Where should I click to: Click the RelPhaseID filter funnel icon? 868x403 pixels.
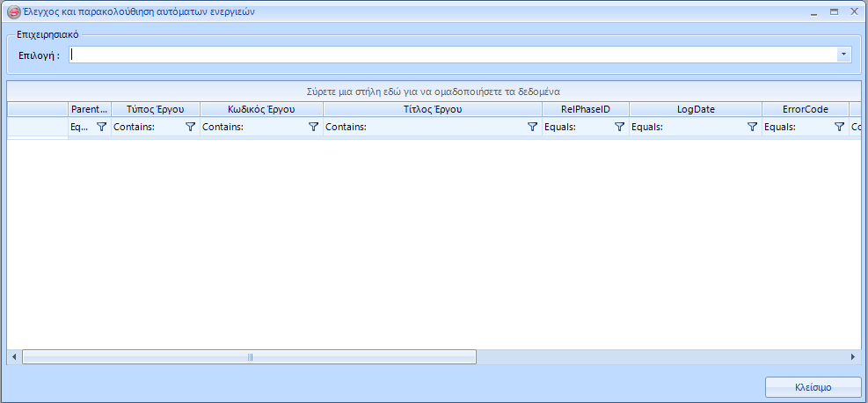[619, 127]
